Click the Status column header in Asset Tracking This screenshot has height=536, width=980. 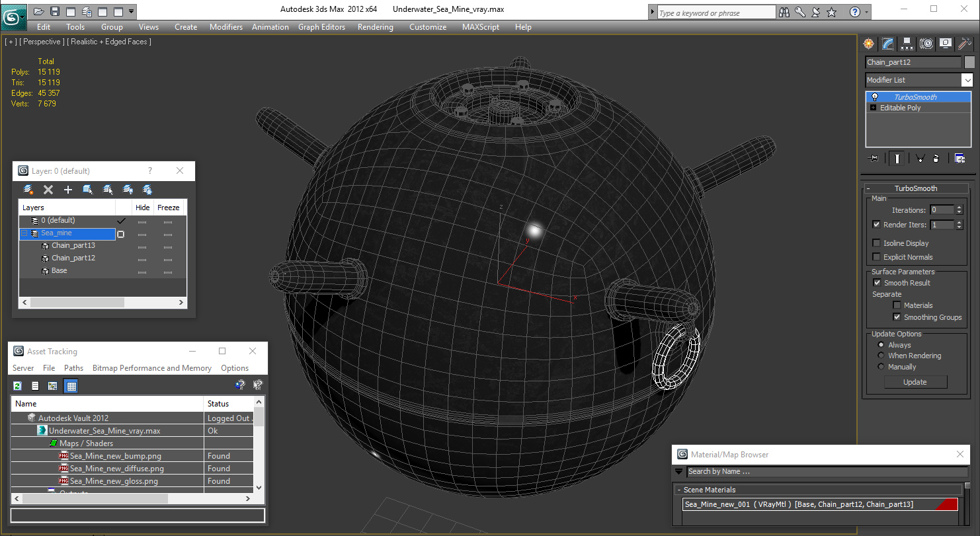pyautogui.click(x=228, y=404)
